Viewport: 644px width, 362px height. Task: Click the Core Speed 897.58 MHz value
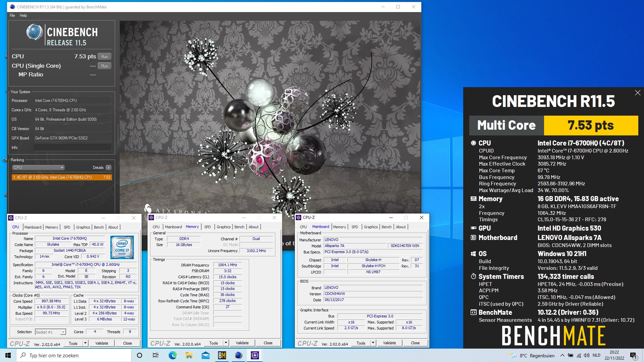coord(51,301)
